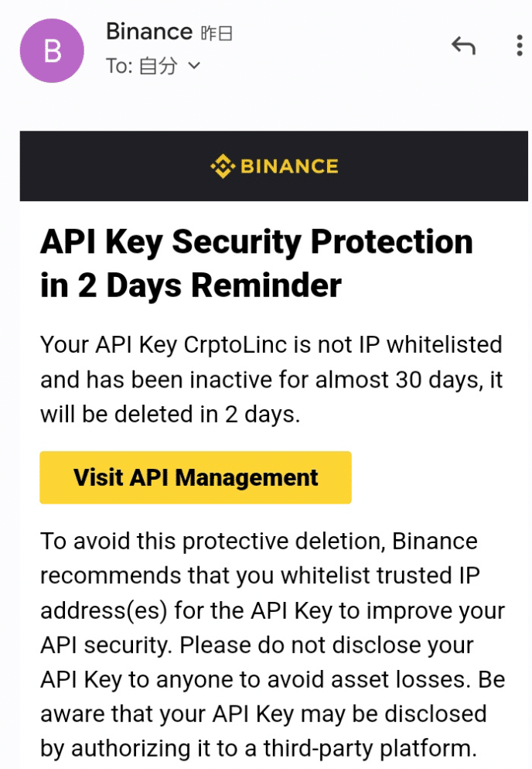
Task: Tap the purple B sender avatar
Action: [x=52, y=50]
